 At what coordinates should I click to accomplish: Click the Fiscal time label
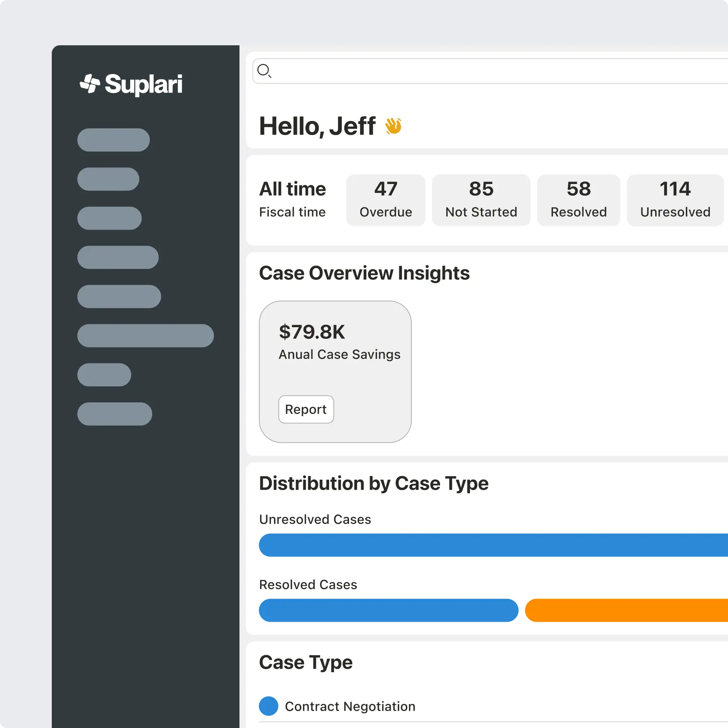292,212
